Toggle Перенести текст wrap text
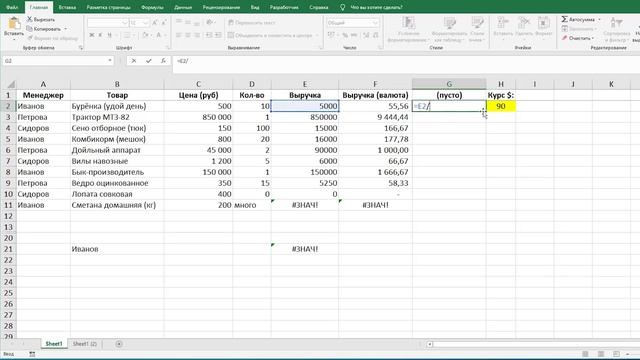The height and width of the screenshot is (360, 640). pyautogui.click(x=252, y=23)
